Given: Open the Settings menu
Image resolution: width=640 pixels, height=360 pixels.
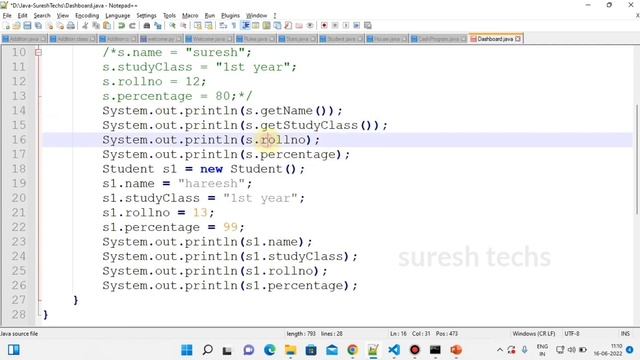Looking at the screenshot, I should pyautogui.click(x=146, y=16).
